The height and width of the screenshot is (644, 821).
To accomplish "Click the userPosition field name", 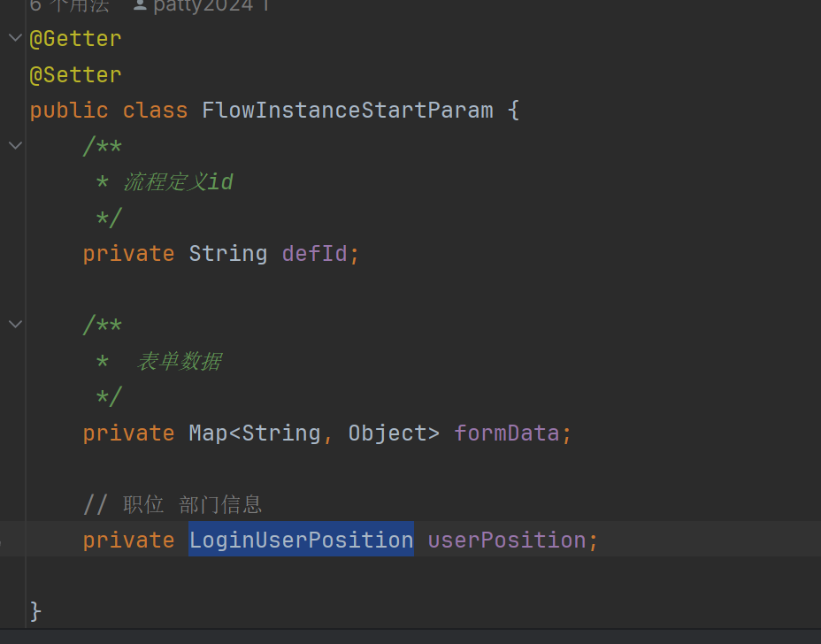I will [506, 540].
